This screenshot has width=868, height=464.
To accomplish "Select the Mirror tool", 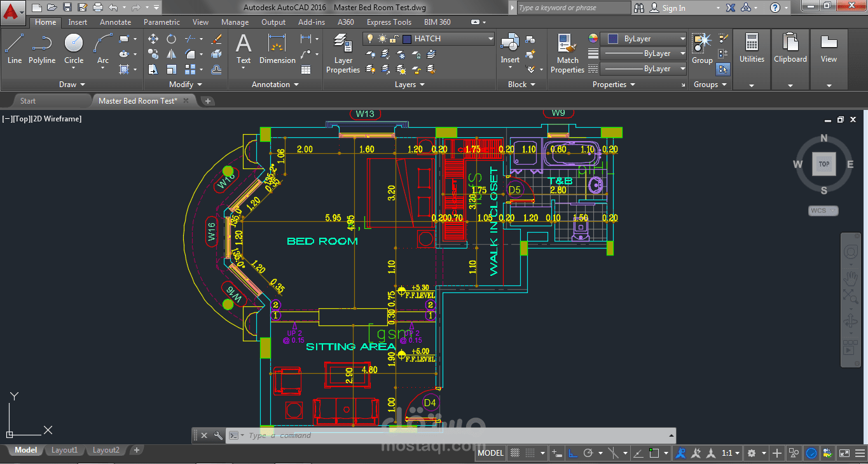I will (x=171, y=54).
